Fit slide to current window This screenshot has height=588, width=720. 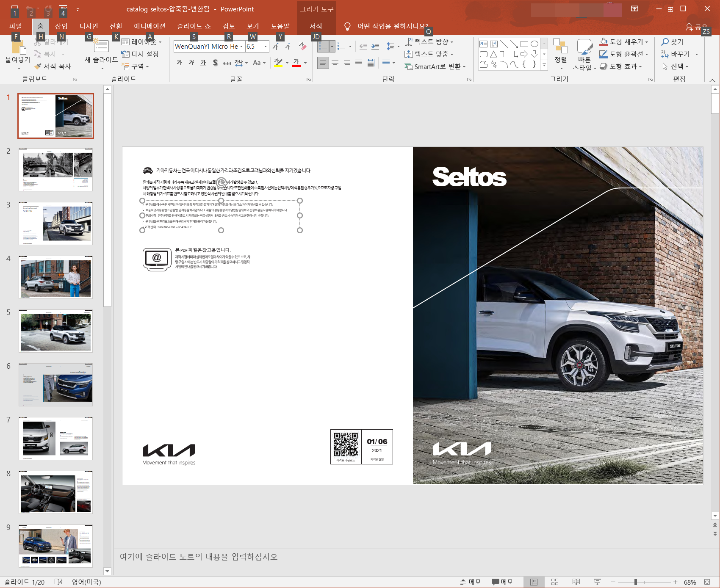(707, 582)
